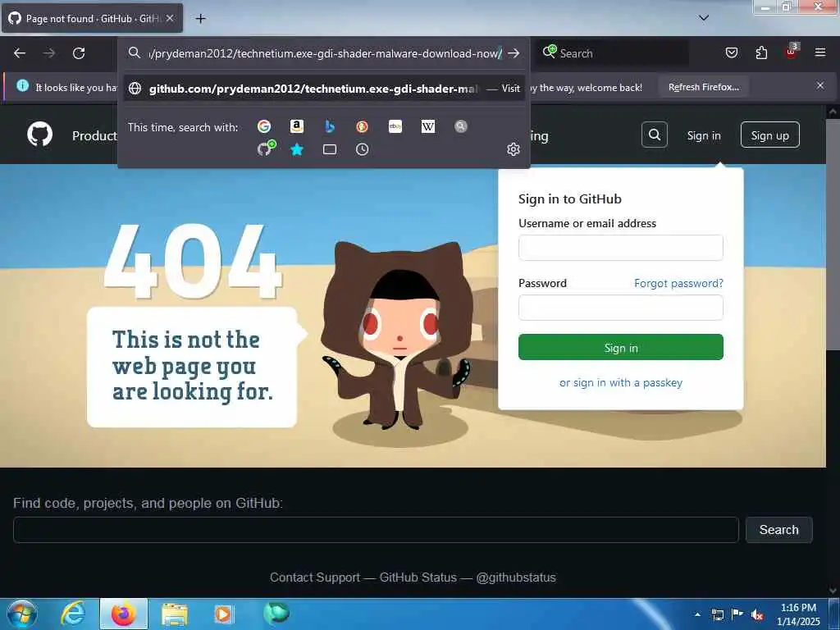Close the Page not found tab
This screenshot has width=840, height=630.
click(x=169, y=18)
